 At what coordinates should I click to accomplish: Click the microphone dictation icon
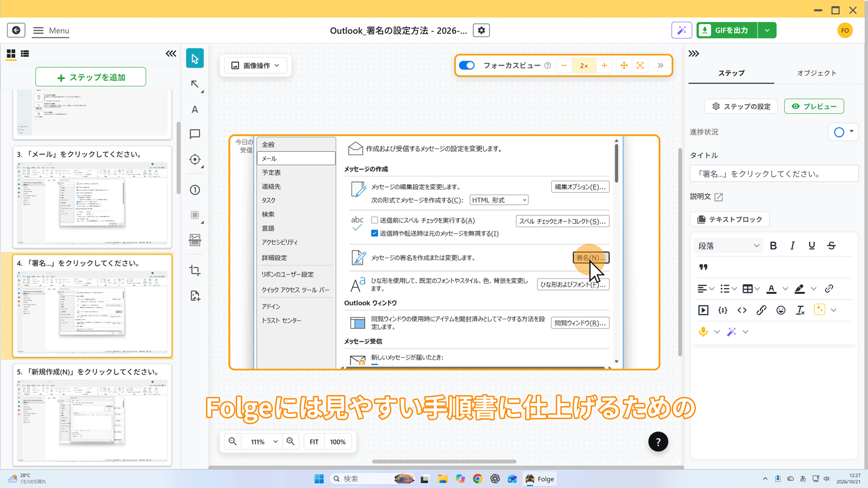coord(703,332)
